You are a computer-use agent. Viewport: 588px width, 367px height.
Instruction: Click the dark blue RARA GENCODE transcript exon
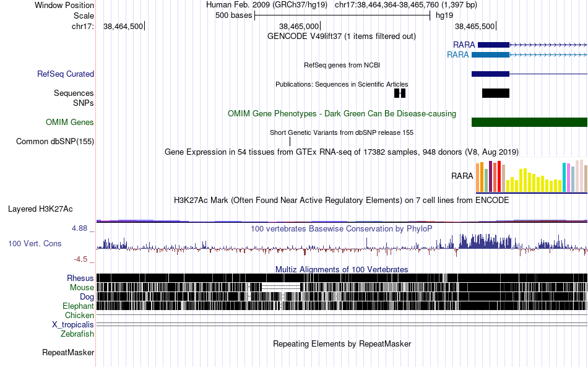point(493,45)
